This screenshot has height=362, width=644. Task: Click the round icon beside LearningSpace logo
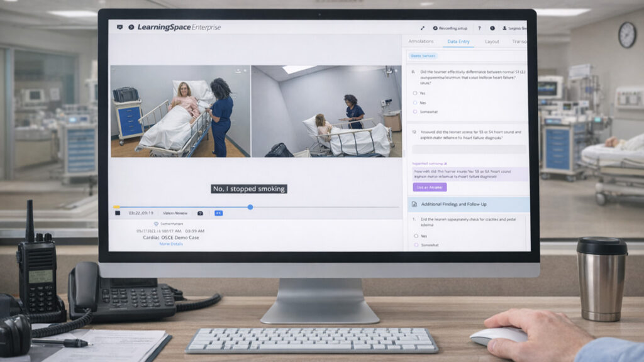point(131,28)
